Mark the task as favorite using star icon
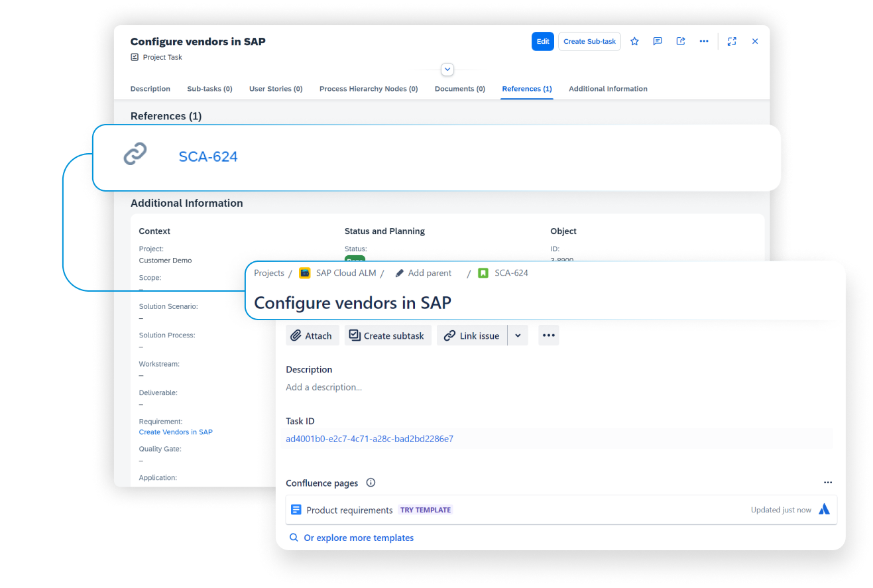This screenshot has height=588, width=873. 634,41
